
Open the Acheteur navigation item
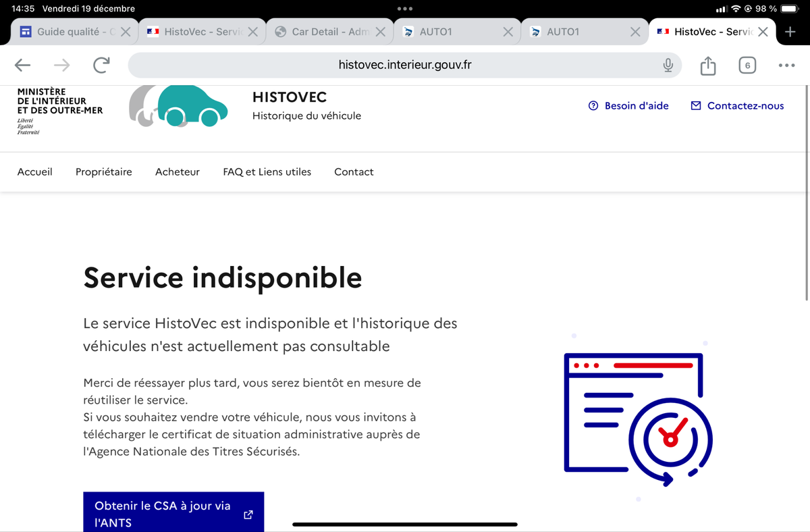pyautogui.click(x=178, y=171)
